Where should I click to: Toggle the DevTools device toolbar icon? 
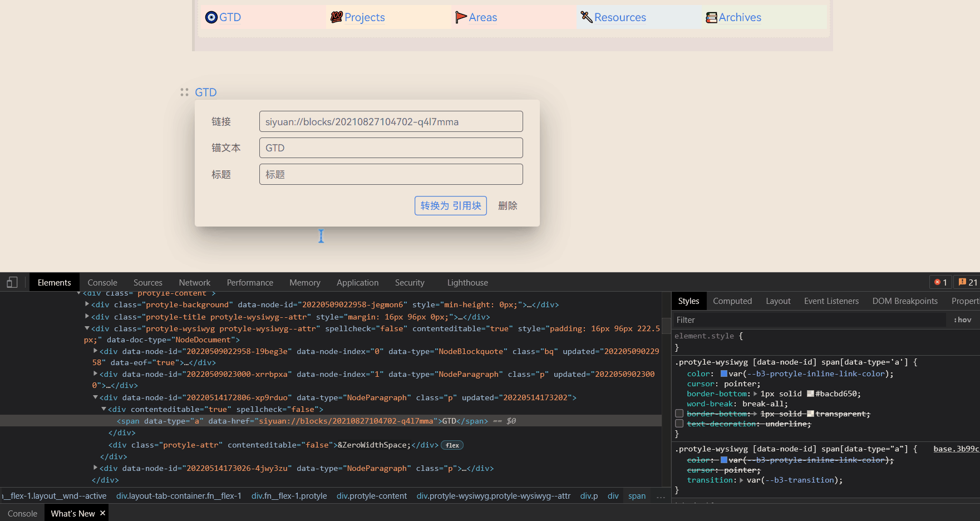[x=12, y=283]
